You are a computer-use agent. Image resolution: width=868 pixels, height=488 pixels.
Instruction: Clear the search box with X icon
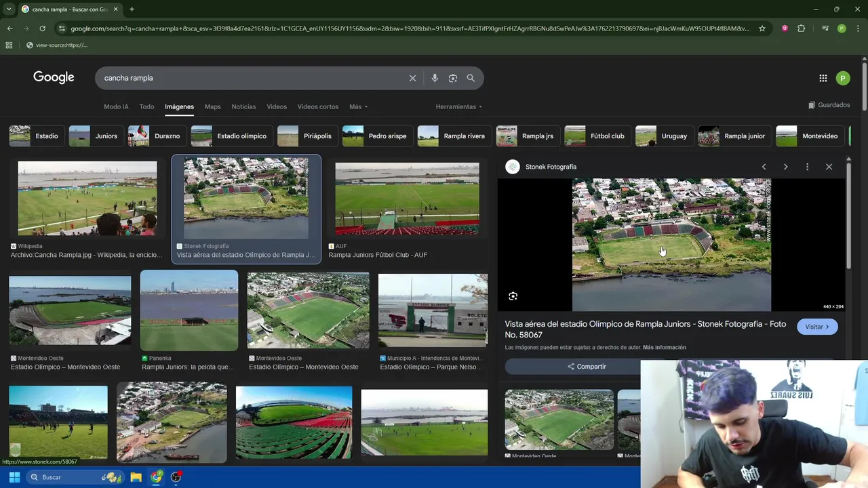click(412, 78)
